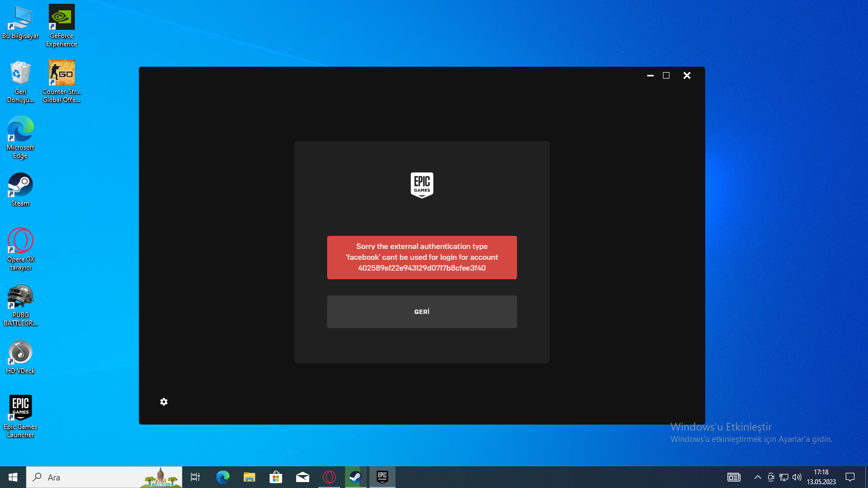Open File Explorer from taskbar
Screen dimensions: 868x488
[250, 477]
